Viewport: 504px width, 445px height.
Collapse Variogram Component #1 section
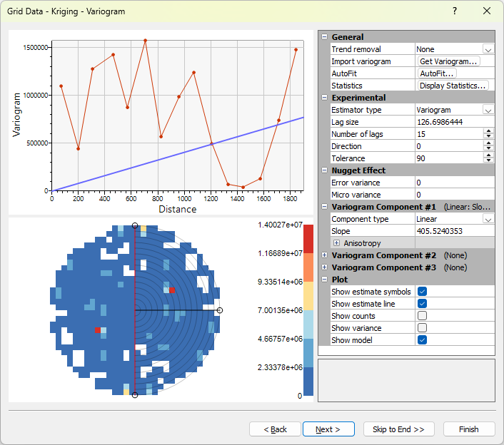[x=324, y=207]
